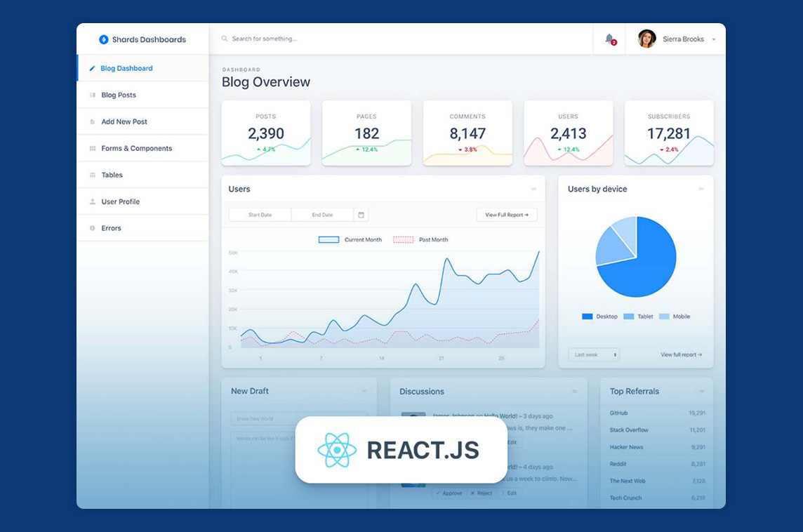Click the list icon beside Blog Posts
The width and height of the screenshot is (803, 532).
click(x=92, y=95)
